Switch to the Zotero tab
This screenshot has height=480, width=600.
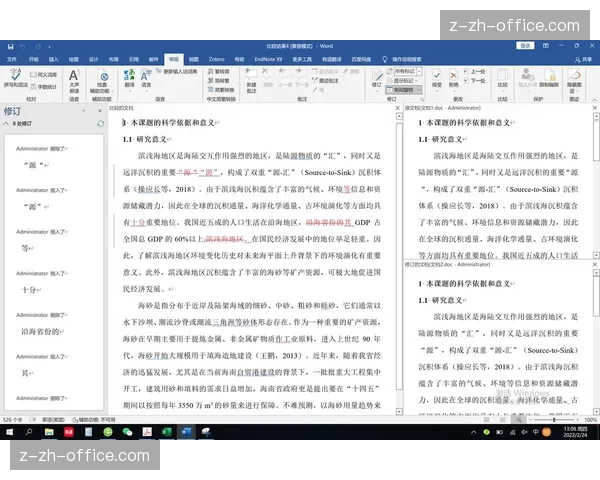[x=217, y=59]
